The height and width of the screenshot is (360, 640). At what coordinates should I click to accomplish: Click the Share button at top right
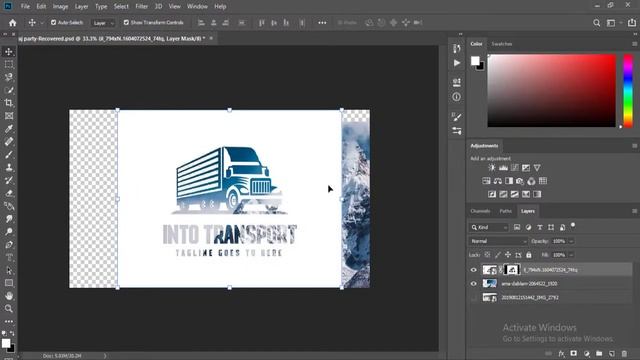(x=632, y=23)
